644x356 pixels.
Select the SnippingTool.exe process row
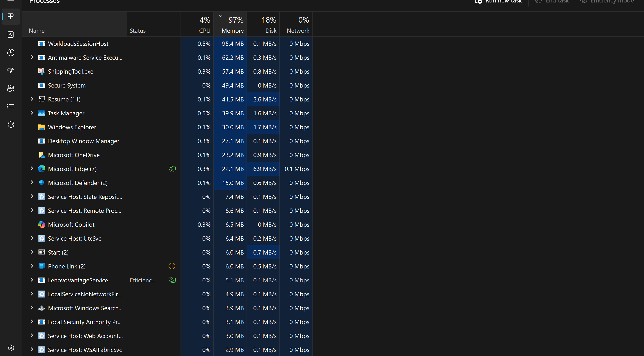[x=71, y=71]
